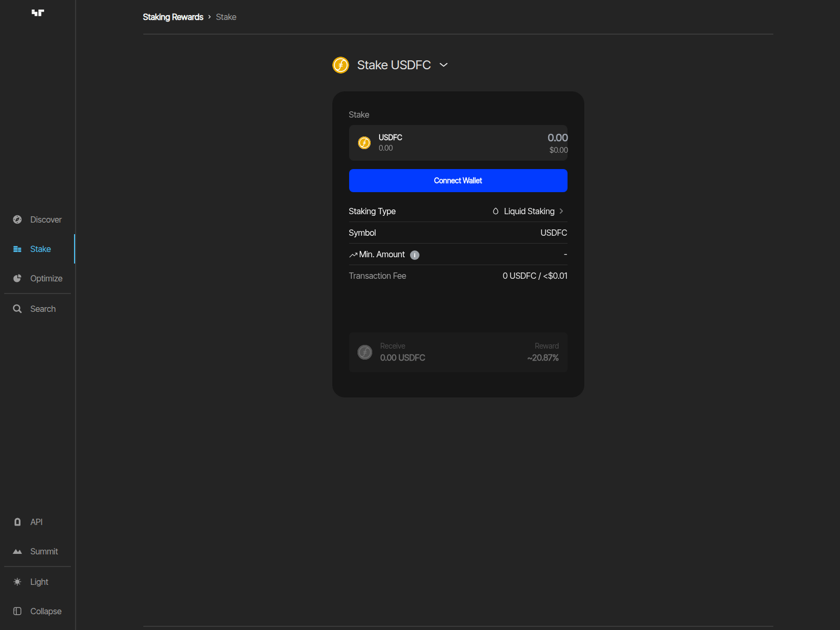Click the Stake sidebar icon
This screenshot has width=840, height=630.
click(17, 249)
